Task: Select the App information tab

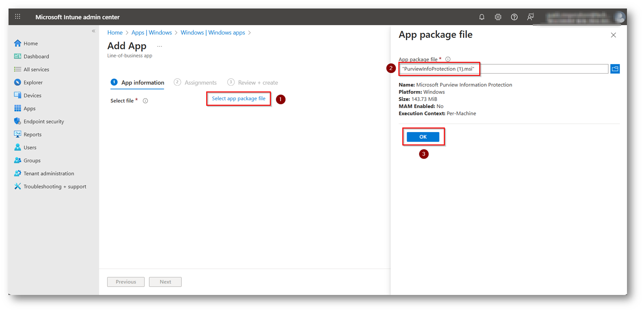Action: [138, 82]
